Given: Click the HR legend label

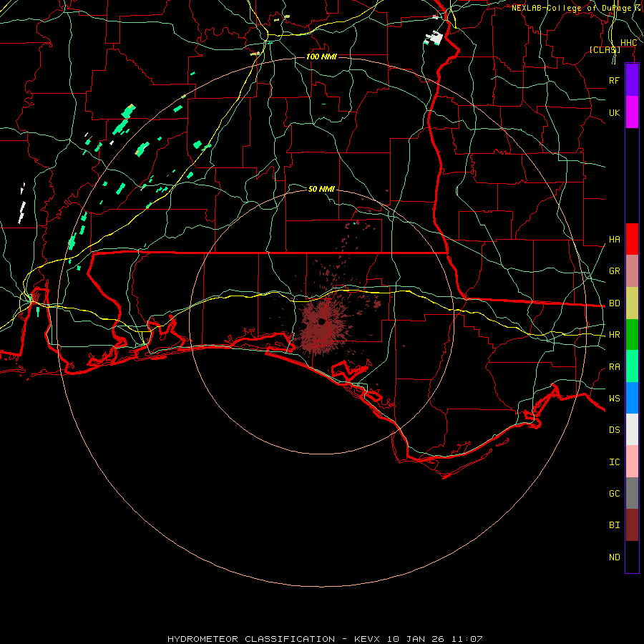Looking at the screenshot, I should tap(615, 335).
